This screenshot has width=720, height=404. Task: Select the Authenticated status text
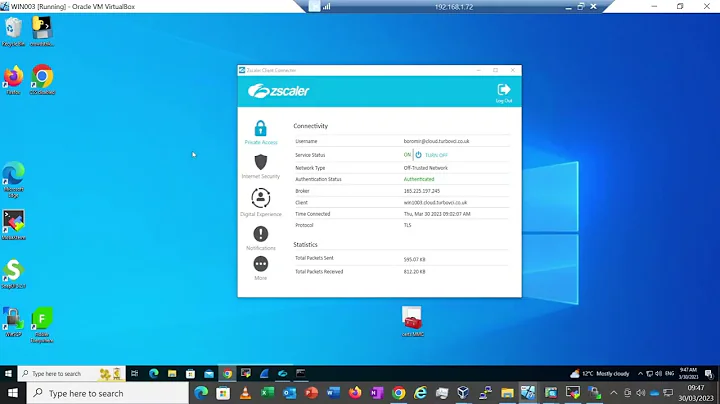(419, 180)
